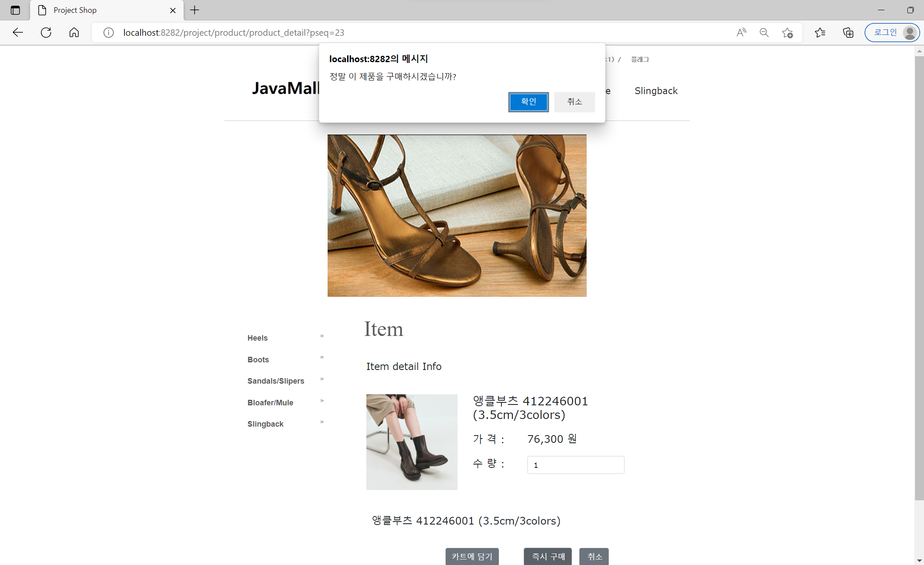
Task: Expand arrow beside Sandals/Slipers
Action: [322, 379]
